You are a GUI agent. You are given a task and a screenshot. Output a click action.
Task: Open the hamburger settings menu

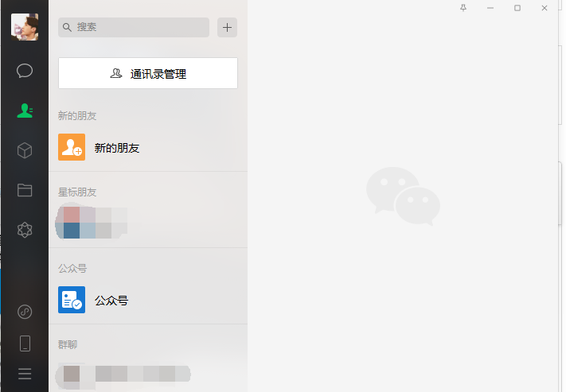tap(25, 374)
